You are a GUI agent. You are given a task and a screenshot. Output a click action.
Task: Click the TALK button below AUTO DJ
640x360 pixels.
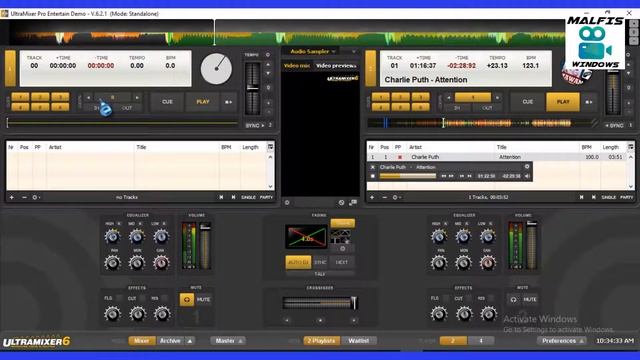[320, 274]
